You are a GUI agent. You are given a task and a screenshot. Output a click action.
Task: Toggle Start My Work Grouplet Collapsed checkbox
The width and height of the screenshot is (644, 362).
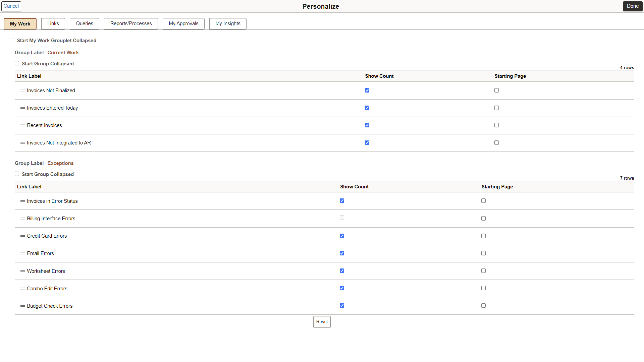click(12, 40)
